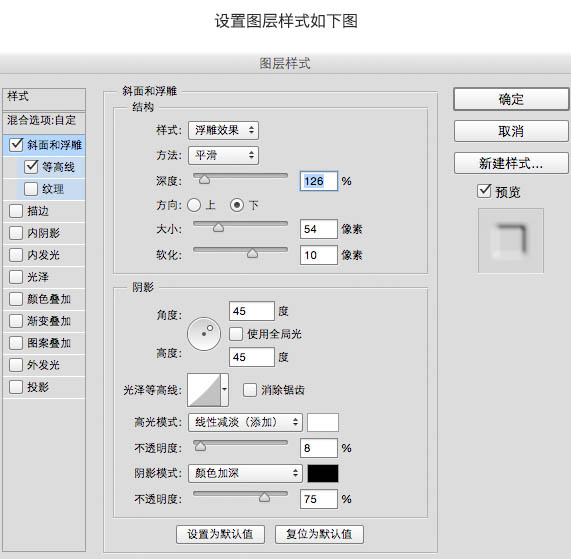
Task: Click the 软化 input field showing 10
Action: click(319, 255)
